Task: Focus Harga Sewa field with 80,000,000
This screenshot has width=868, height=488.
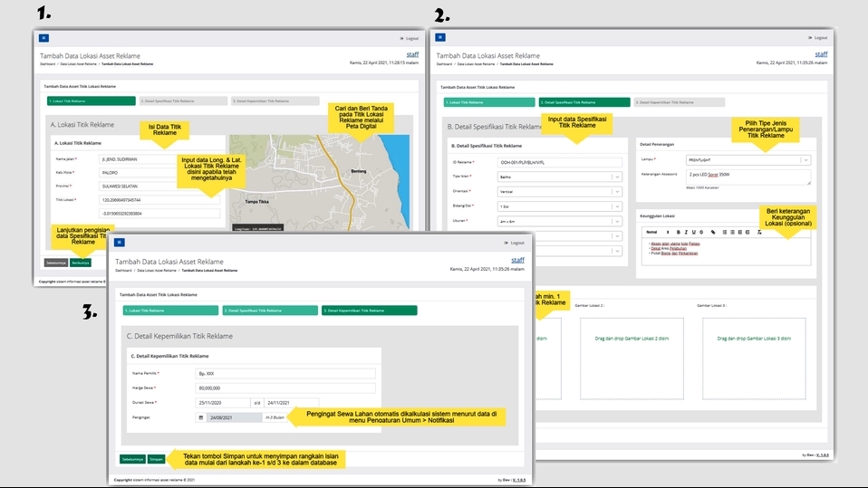Action: click(x=285, y=388)
